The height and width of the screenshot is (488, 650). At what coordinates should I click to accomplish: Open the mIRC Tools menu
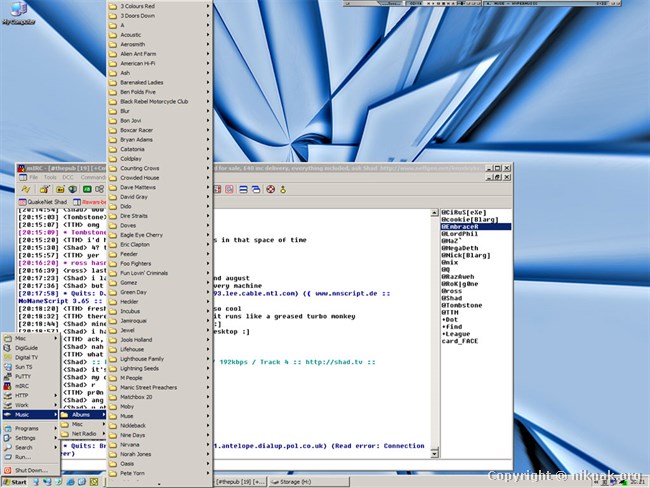(x=50, y=177)
